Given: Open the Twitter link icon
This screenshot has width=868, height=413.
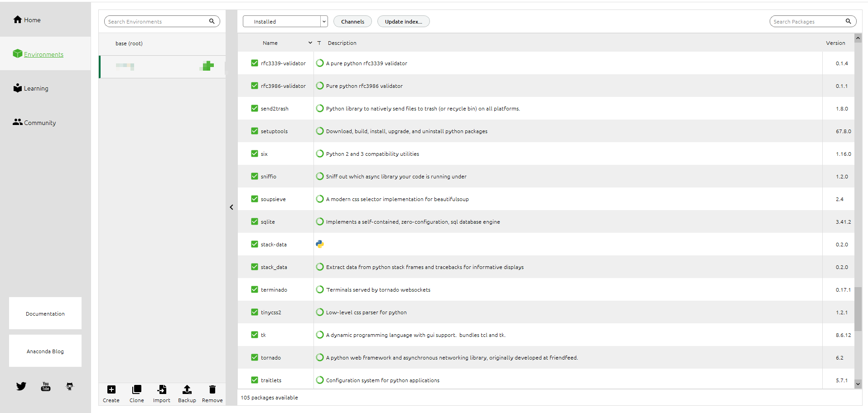Looking at the screenshot, I should (21, 386).
